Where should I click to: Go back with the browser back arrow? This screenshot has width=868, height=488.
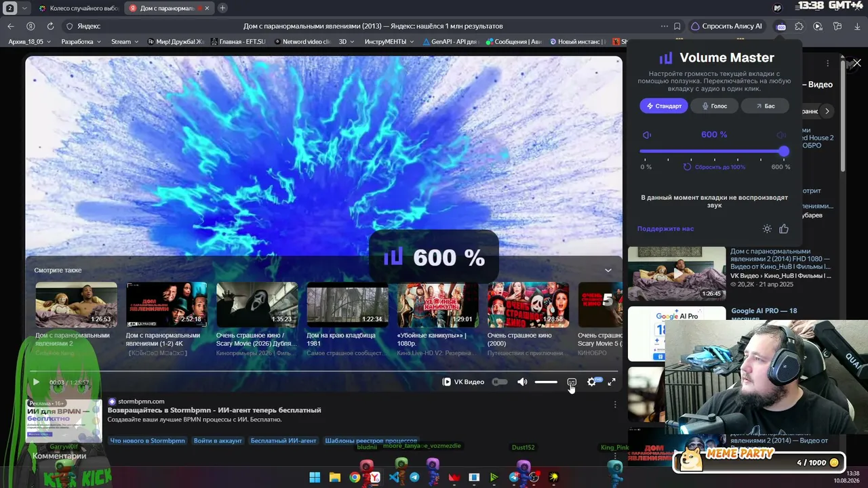coord(10,26)
